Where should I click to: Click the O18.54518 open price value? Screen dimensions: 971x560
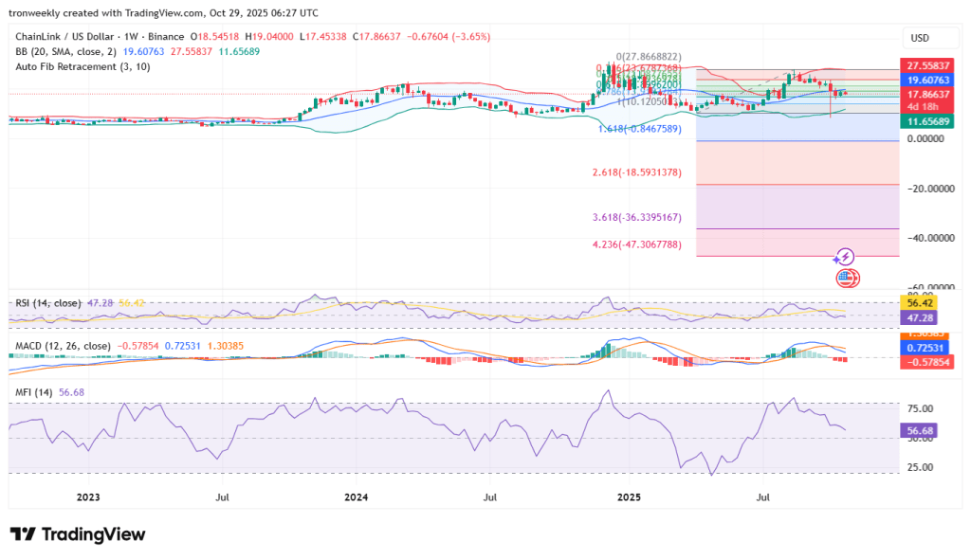(x=214, y=37)
